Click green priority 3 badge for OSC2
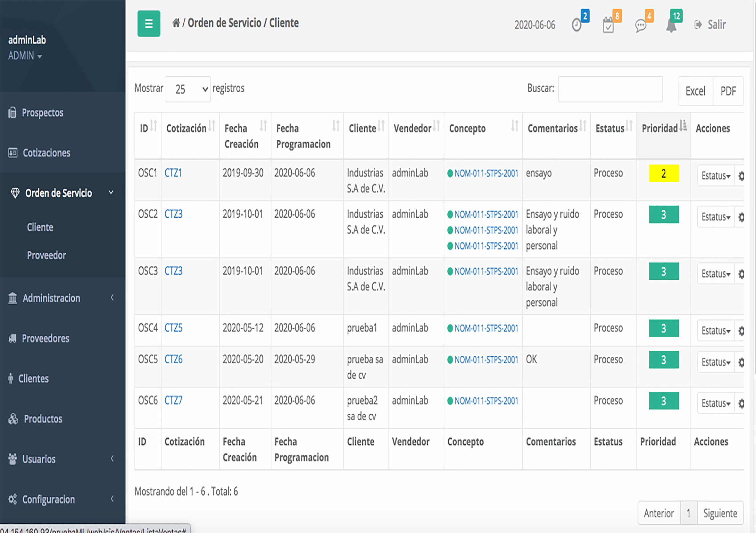The width and height of the screenshot is (756, 533). point(664,214)
